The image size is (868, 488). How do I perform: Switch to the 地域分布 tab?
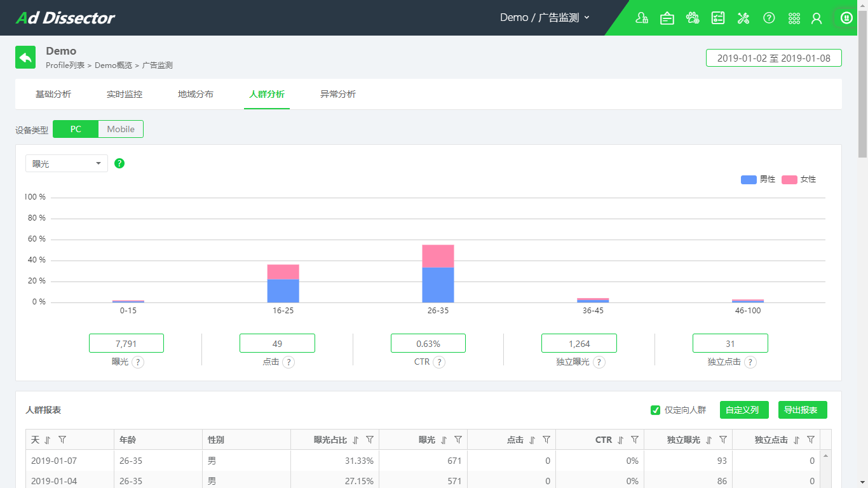(196, 94)
